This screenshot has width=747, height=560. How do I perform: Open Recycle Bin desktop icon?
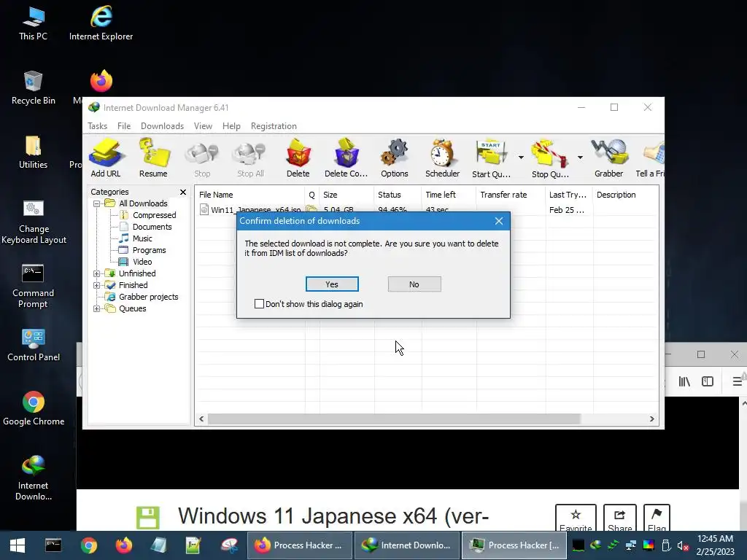tap(34, 87)
